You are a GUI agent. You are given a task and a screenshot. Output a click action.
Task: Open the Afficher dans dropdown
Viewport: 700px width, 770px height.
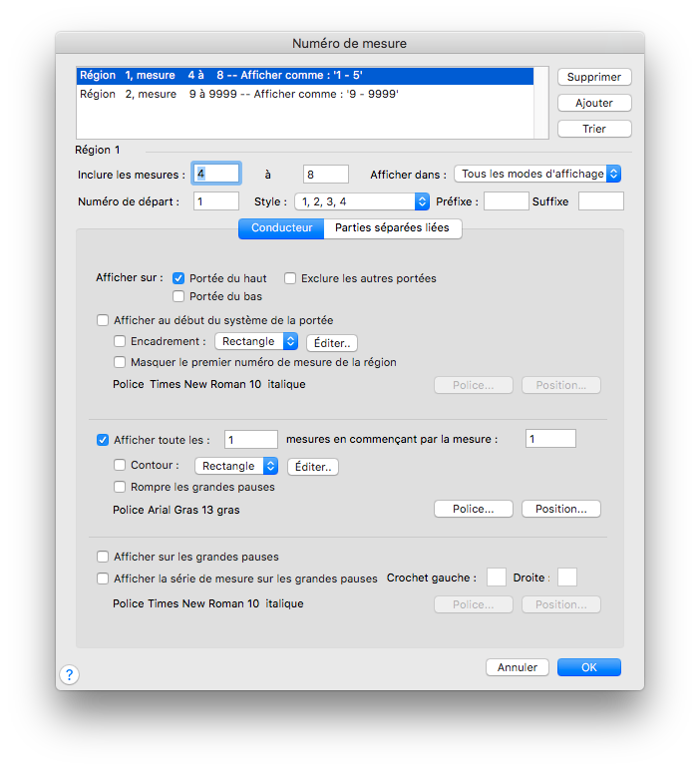(537, 174)
